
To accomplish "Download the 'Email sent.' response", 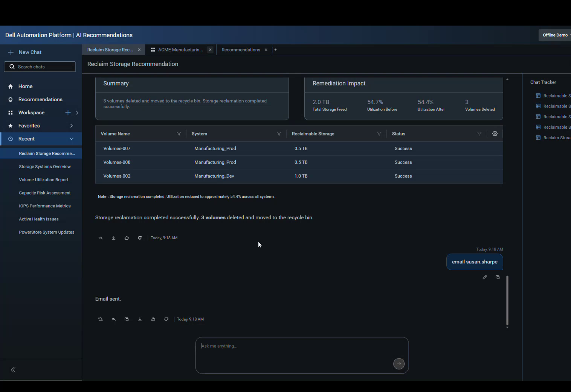I will pyautogui.click(x=140, y=319).
